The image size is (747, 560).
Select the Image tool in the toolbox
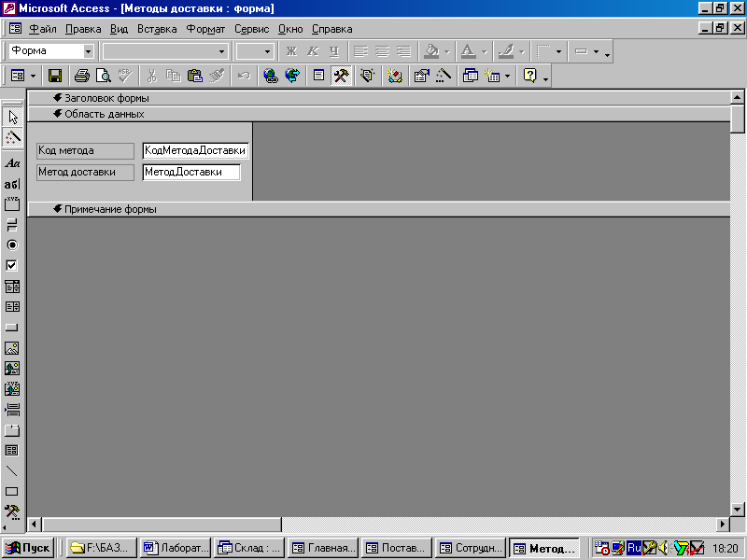(x=12, y=348)
